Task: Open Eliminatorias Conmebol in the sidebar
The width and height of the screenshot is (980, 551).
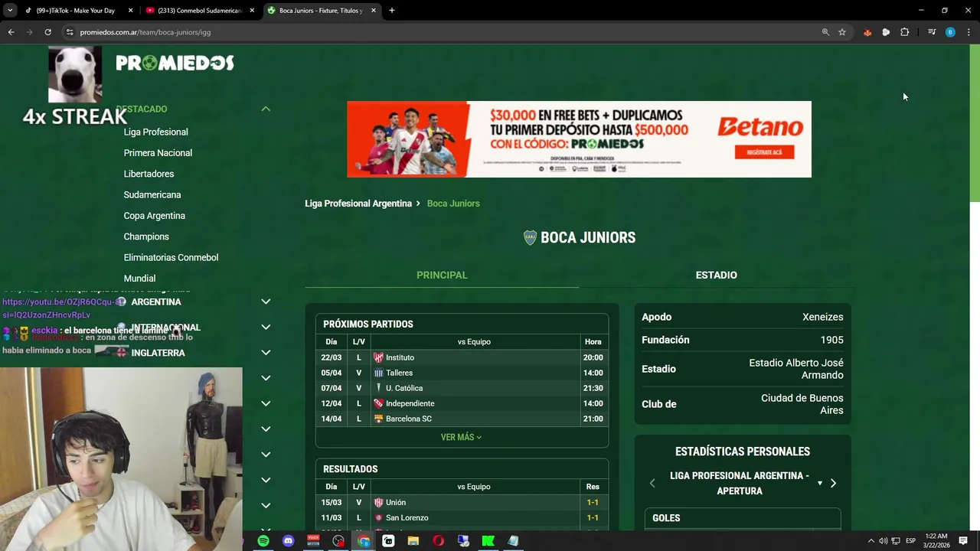Action: (171, 258)
